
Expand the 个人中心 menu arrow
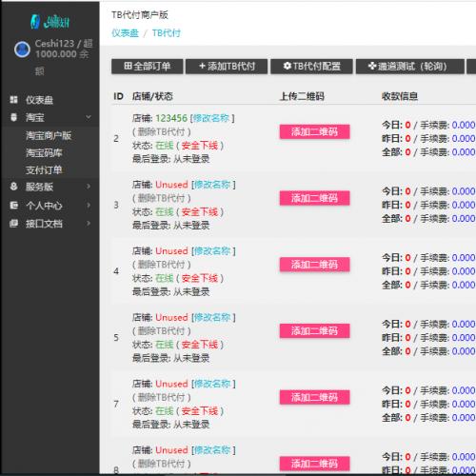click(x=89, y=206)
